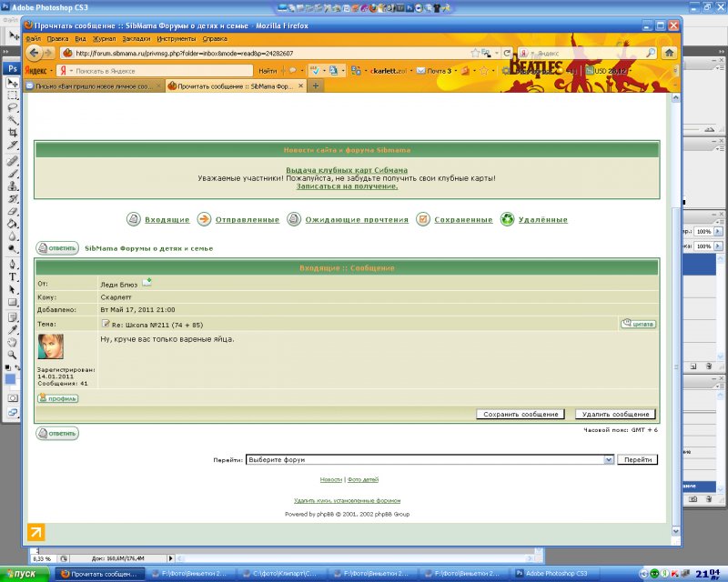Select the Eraser tool in Photoshop
The height and width of the screenshot is (582, 728).
(x=13, y=211)
